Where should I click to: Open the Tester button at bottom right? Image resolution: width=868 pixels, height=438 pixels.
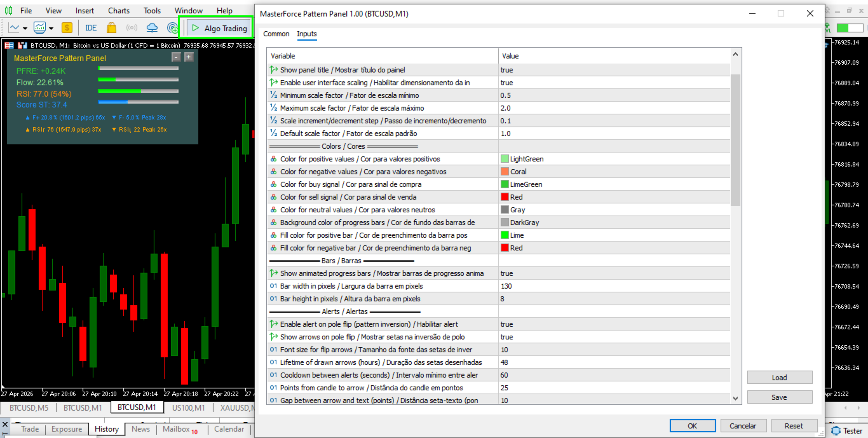point(848,430)
